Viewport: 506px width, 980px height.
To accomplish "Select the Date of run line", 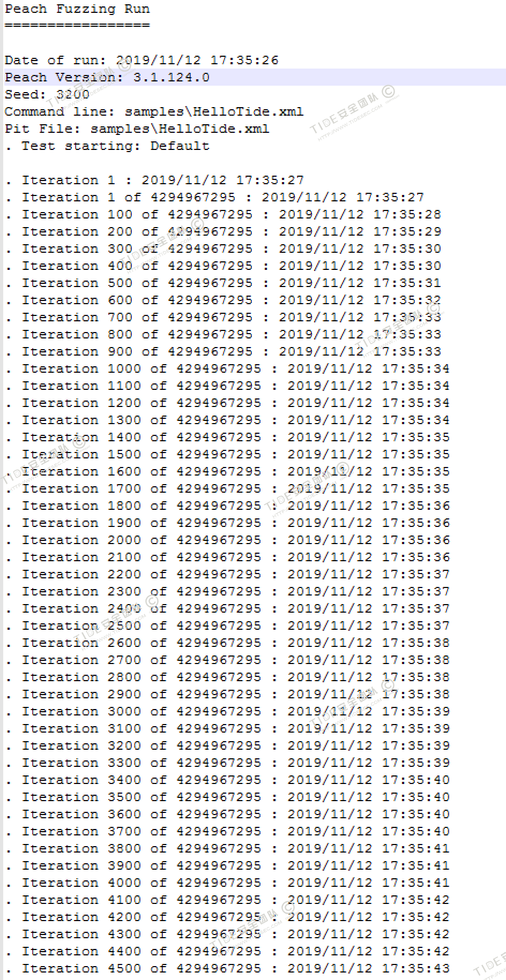I will [x=142, y=60].
